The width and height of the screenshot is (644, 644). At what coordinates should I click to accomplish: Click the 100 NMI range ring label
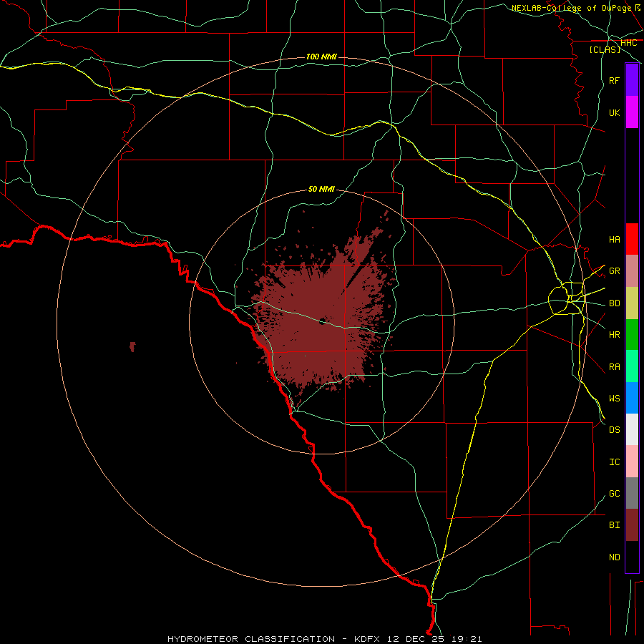[321, 57]
